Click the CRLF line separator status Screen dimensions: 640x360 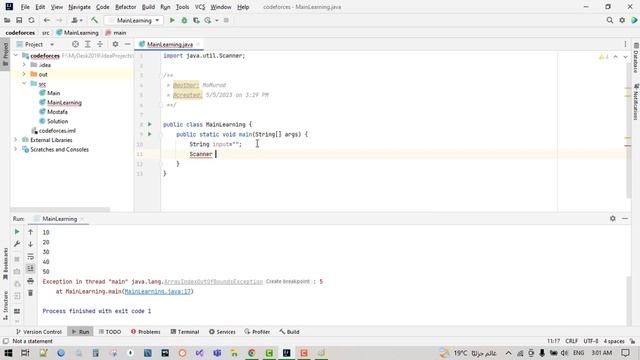tap(571, 341)
